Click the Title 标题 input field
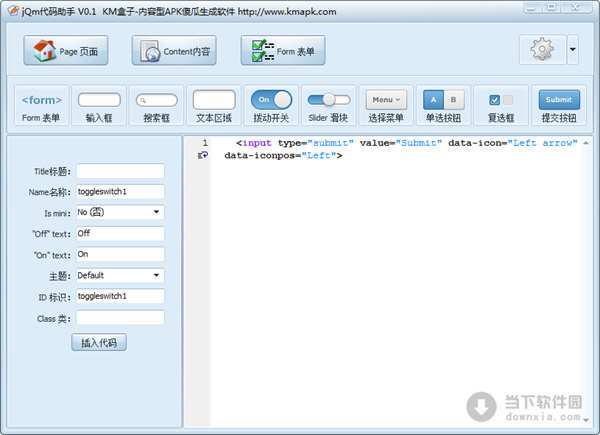This screenshot has width=600, height=435. [120, 171]
